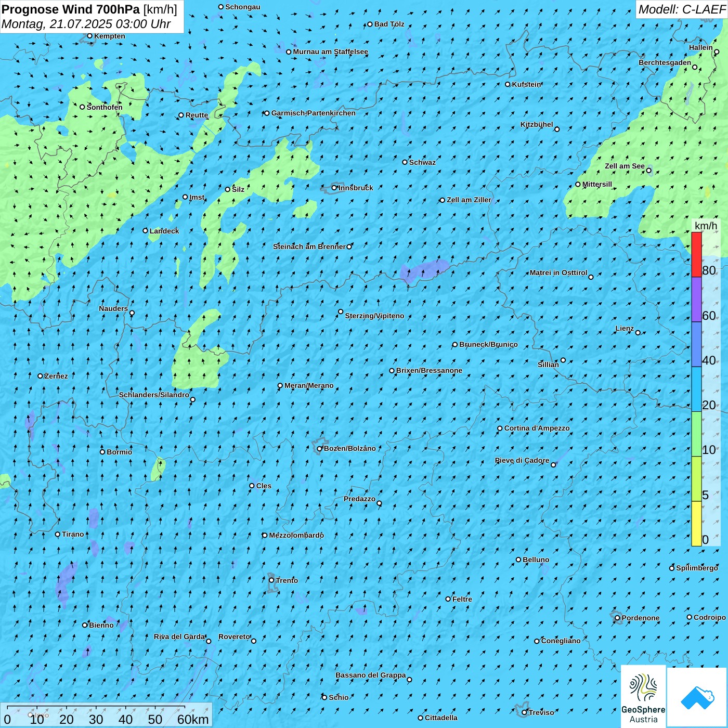Click the 'Garmisch-Partenkirchen' label

click(x=314, y=113)
